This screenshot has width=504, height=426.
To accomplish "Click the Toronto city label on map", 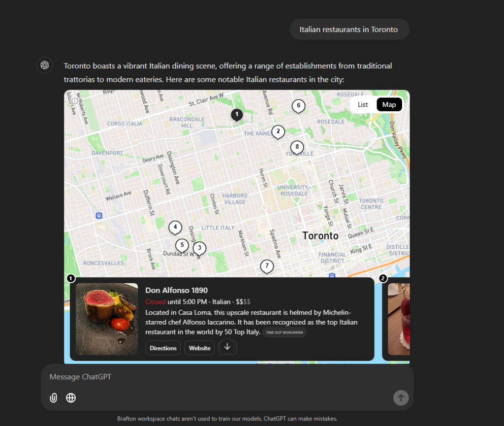I will pos(320,236).
